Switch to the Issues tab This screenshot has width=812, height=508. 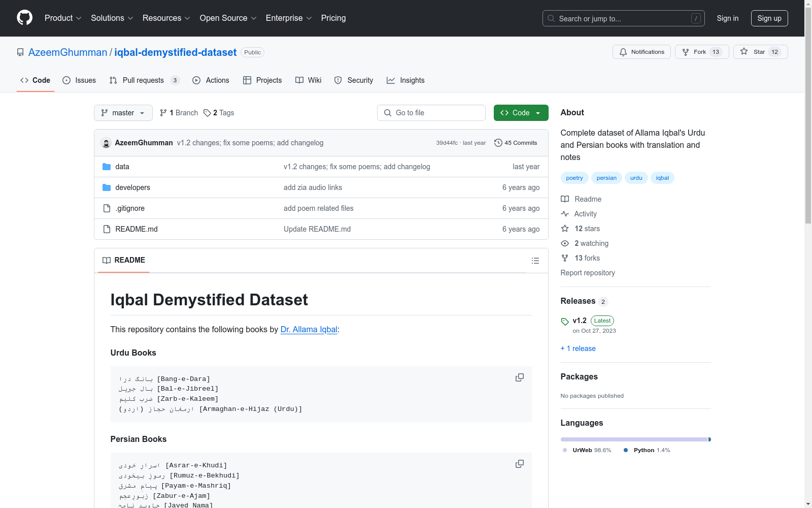pos(79,80)
